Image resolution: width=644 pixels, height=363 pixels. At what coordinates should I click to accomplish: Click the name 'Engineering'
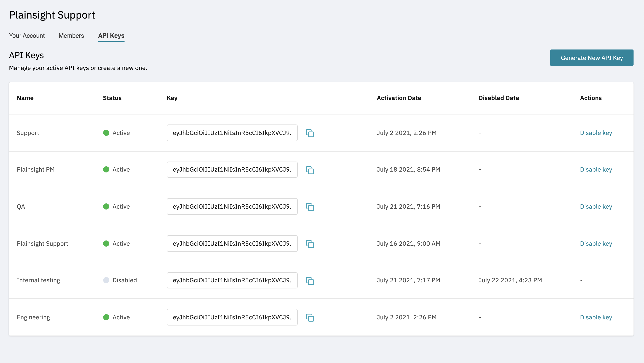point(33,317)
